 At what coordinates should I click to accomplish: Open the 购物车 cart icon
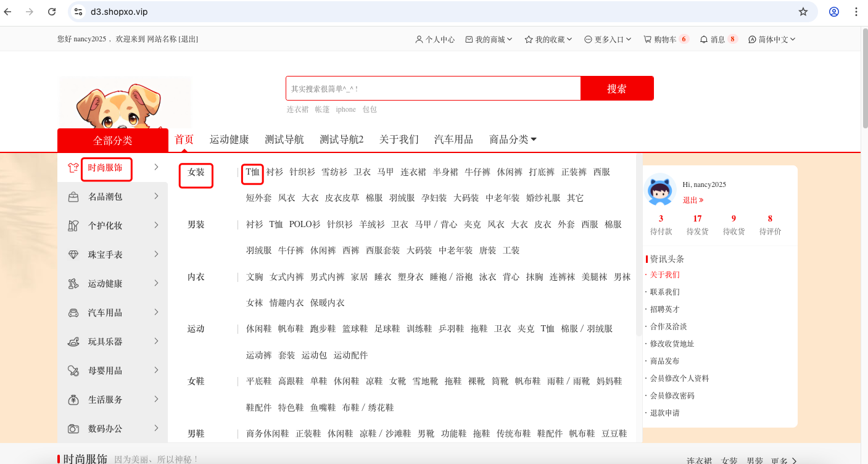tap(647, 39)
